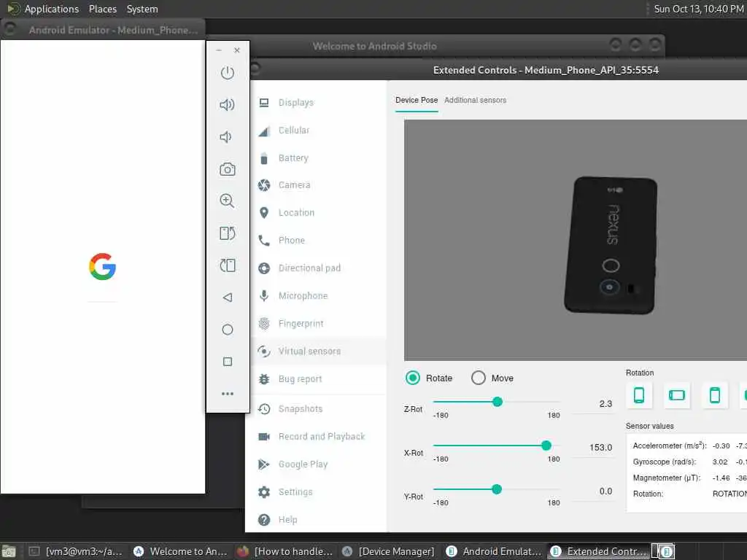Switch to Welcome to Android Studio taskbar item

coord(181,551)
